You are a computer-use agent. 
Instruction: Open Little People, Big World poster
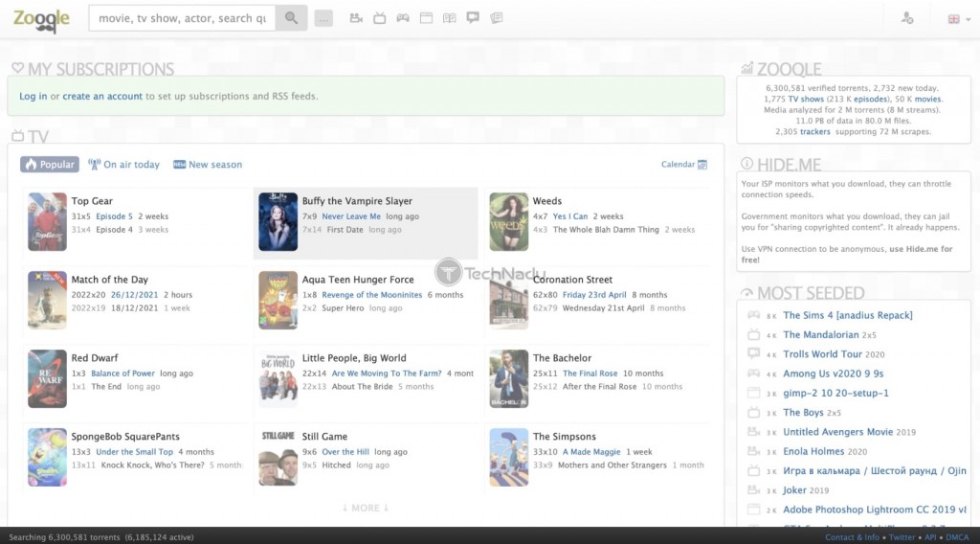278,379
